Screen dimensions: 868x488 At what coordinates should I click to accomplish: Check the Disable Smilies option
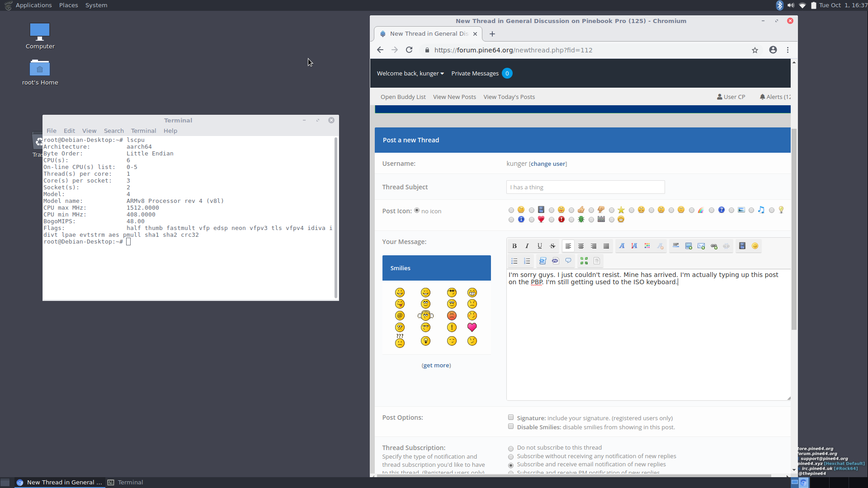coord(511,427)
